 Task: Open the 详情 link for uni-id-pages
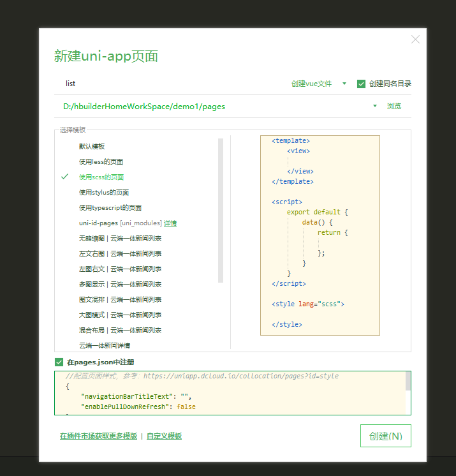[170, 223]
